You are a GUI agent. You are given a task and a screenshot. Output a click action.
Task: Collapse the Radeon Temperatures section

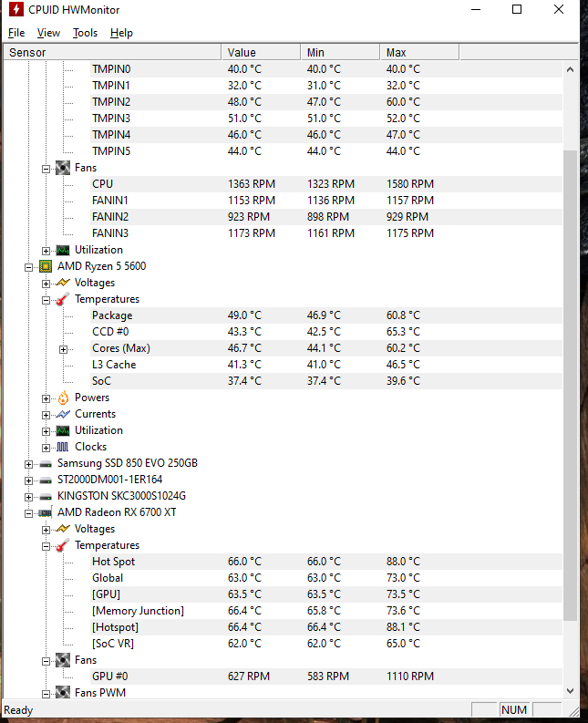point(46,546)
